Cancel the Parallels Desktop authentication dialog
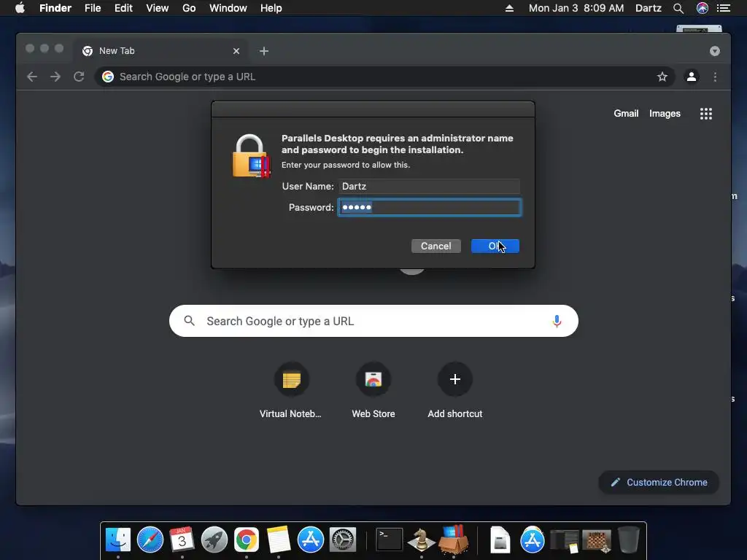The width and height of the screenshot is (747, 560). click(x=436, y=246)
